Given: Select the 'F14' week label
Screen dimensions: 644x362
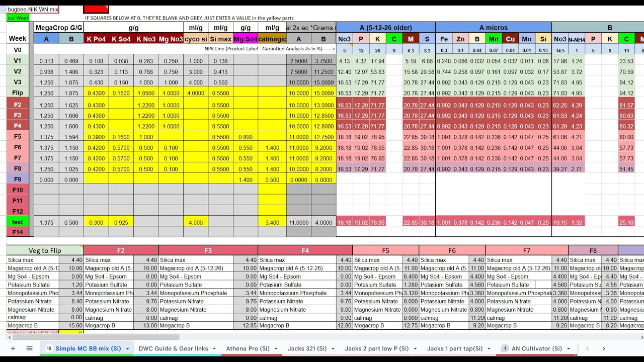Looking at the screenshot, I should click(18, 232).
